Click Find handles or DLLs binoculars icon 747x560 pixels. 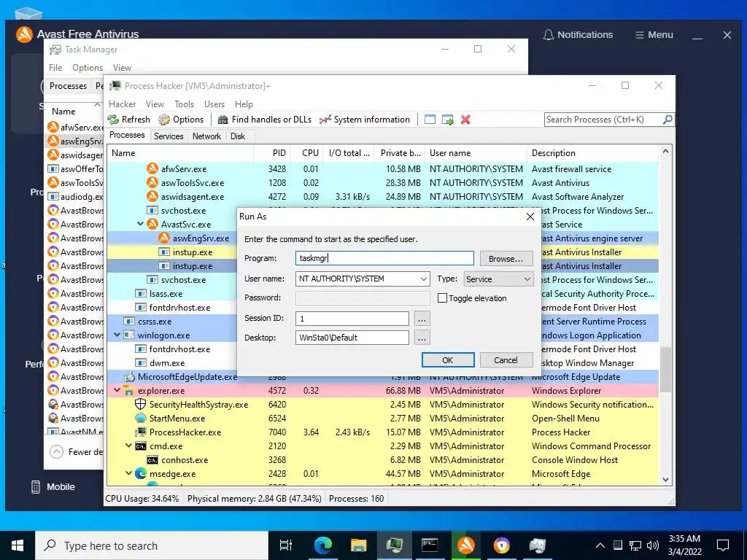coord(222,120)
